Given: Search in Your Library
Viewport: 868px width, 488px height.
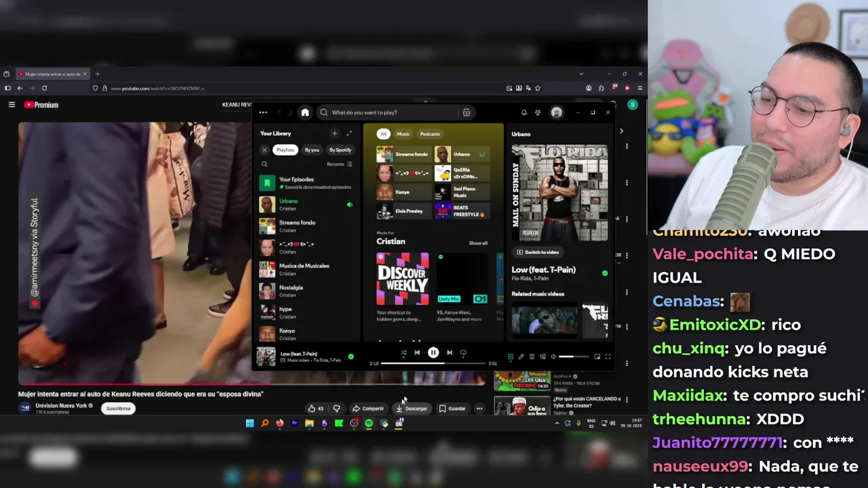Looking at the screenshot, I should [x=264, y=164].
